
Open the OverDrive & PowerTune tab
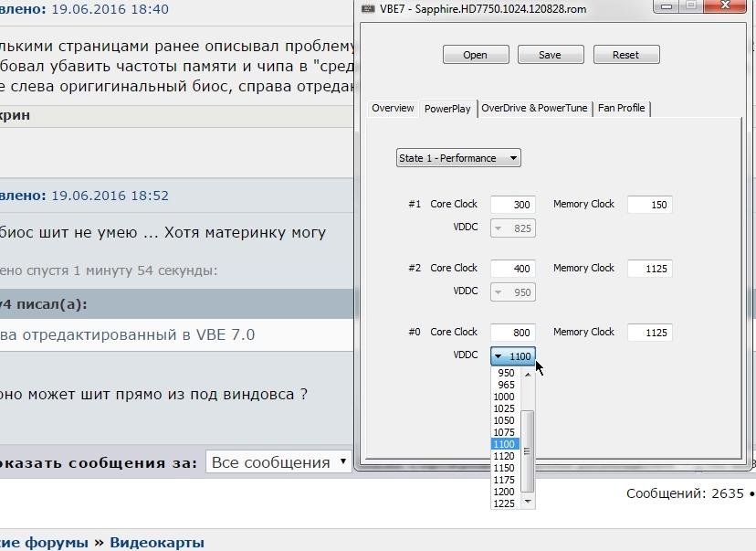(534, 108)
